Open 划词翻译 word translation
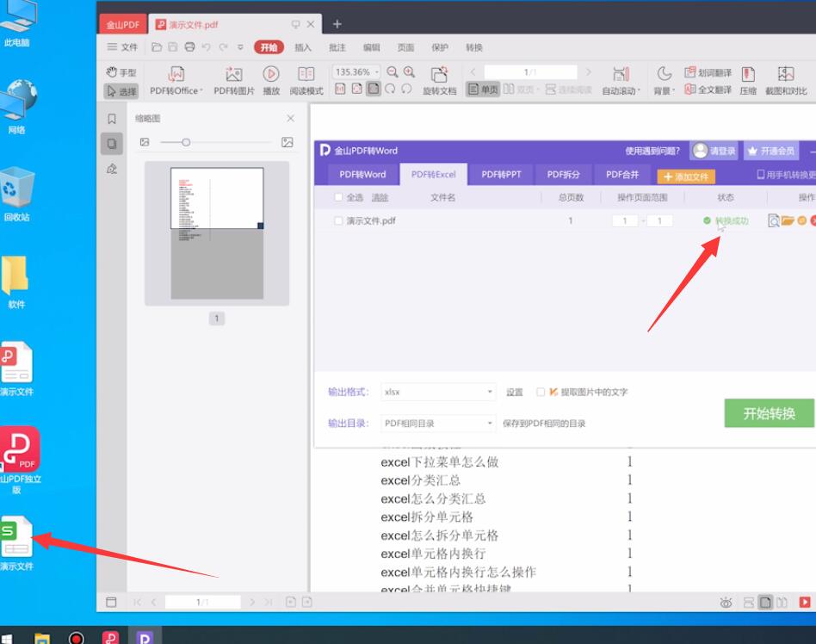 tap(708, 72)
